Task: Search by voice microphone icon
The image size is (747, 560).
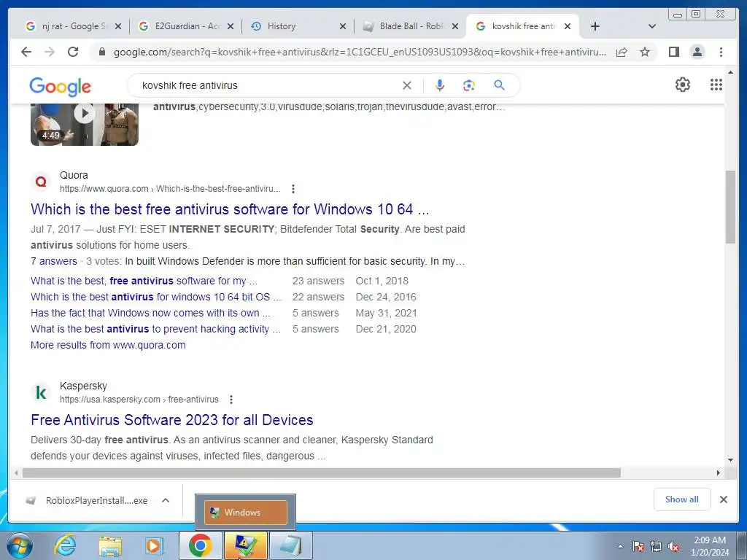Action: 440,85
